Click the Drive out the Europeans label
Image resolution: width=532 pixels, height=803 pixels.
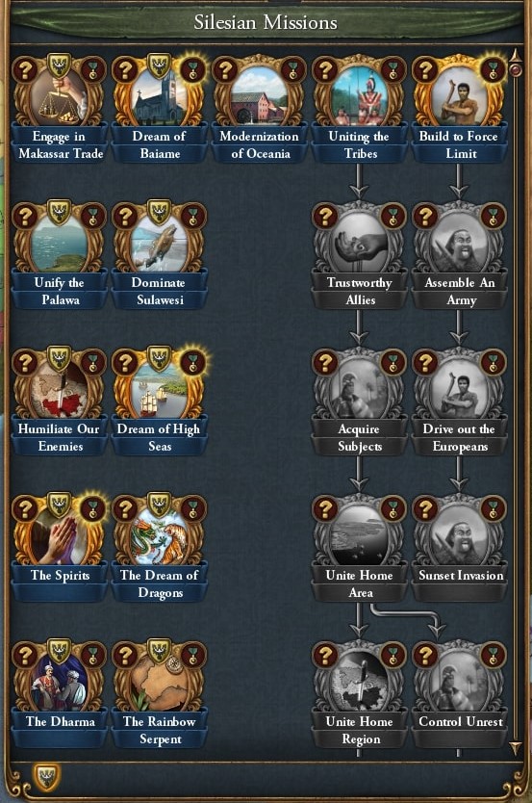[x=459, y=437]
